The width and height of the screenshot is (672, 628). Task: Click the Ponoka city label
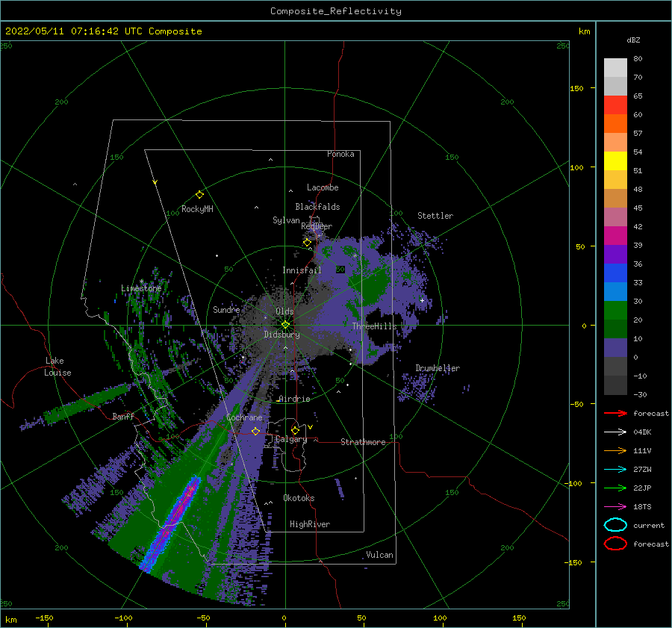click(340, 154)
